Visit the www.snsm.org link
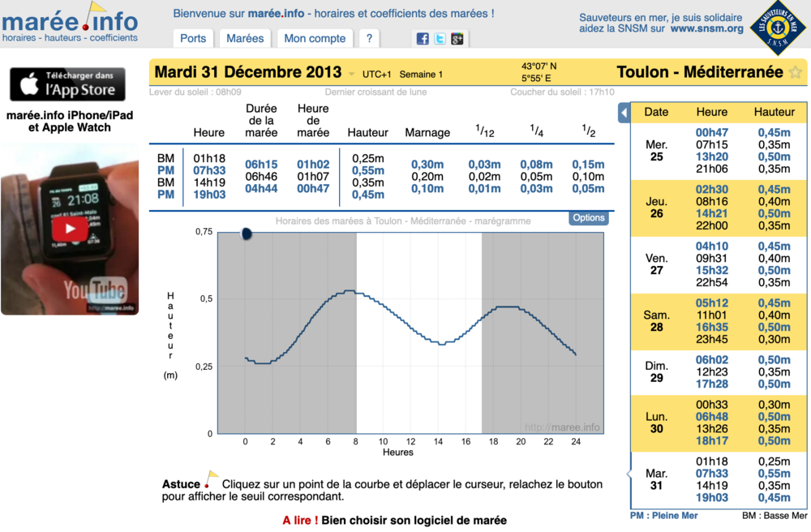811x532 pixels. pyautogui.click(x=707, y=29)
